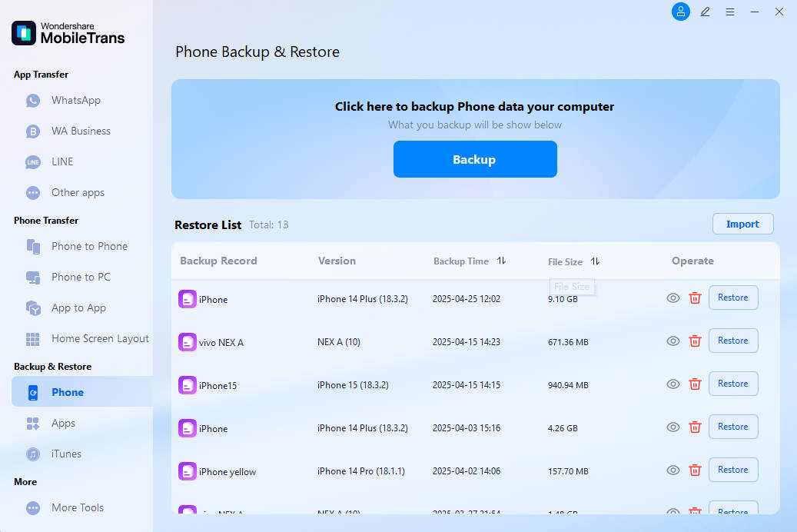Click the purple icon beside iPhone15
The width and height of the screenshot is (797, 532).
coord(187,385)
